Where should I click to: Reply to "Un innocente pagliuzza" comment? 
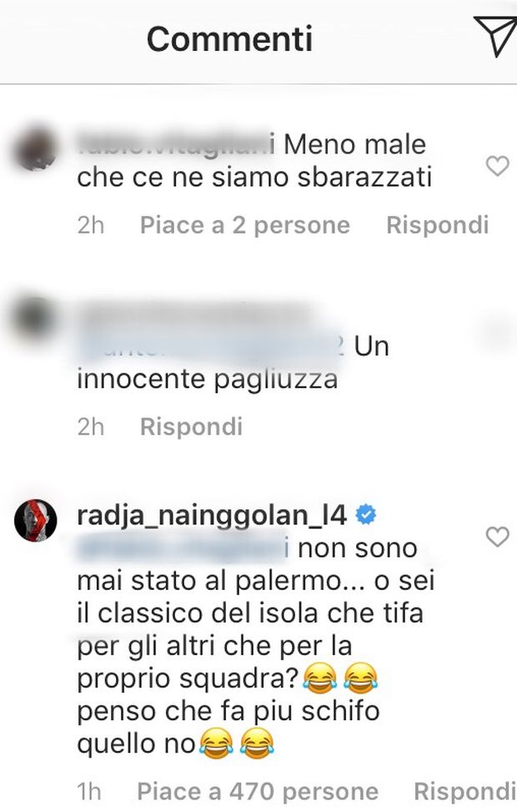click(191, 426)
